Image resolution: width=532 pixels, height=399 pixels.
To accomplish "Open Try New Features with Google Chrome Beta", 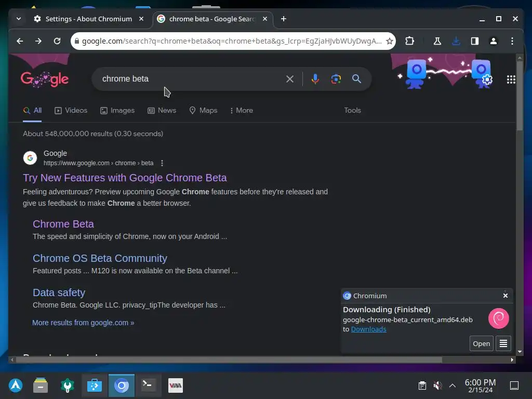I will (x=125, y=178).
